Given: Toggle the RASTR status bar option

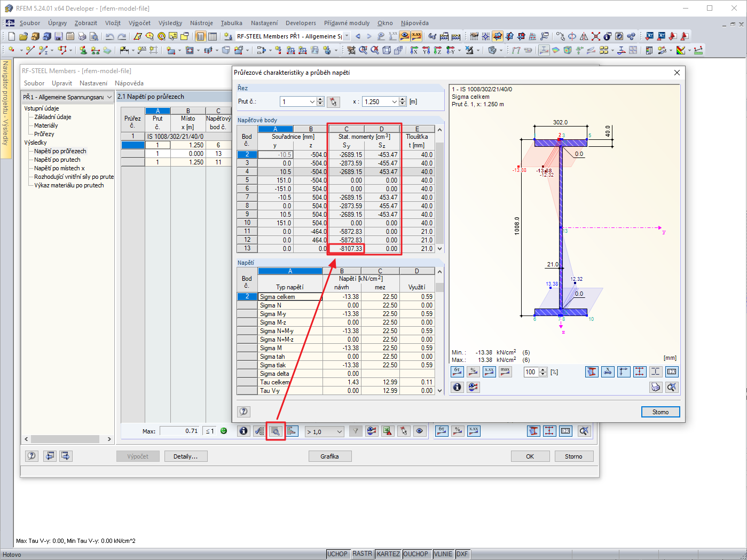Looking at the screenshot, I should [x=363, y=554].
